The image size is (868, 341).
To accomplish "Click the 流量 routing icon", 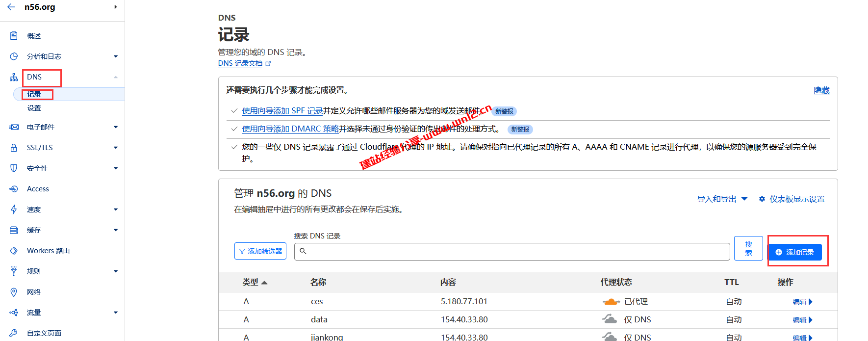I will (14, 313).
